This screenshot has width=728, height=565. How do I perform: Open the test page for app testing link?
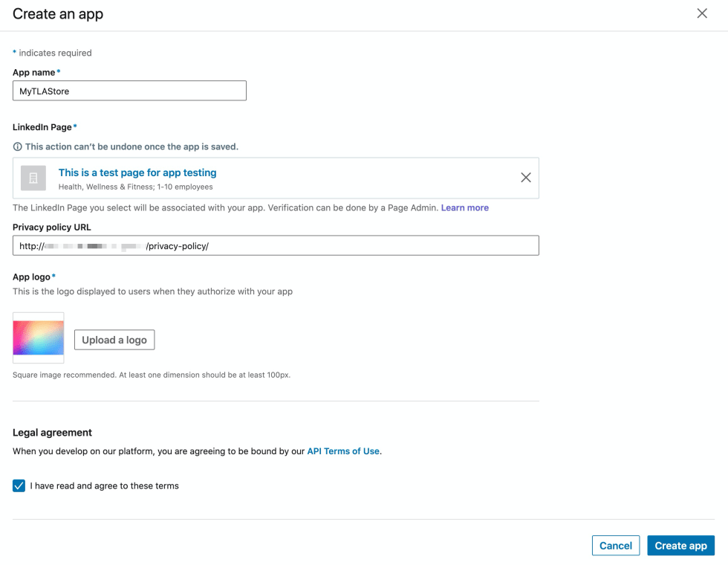[x=137, y=172]
